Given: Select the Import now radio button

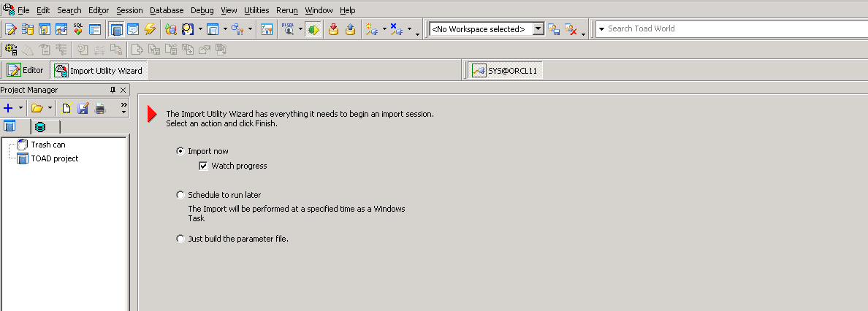Looking at the screenshot, I should [x=180, y=151].
